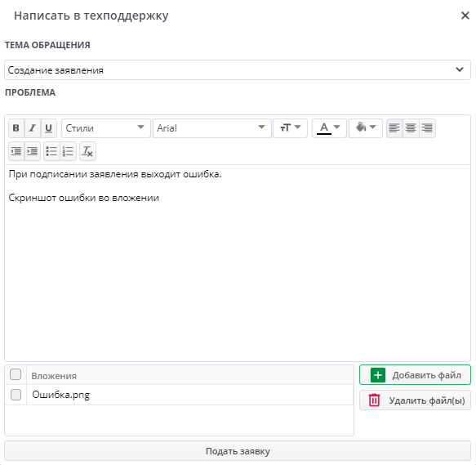Open the font size dropdown
The image size is (476, 465).
coord(290,128)
